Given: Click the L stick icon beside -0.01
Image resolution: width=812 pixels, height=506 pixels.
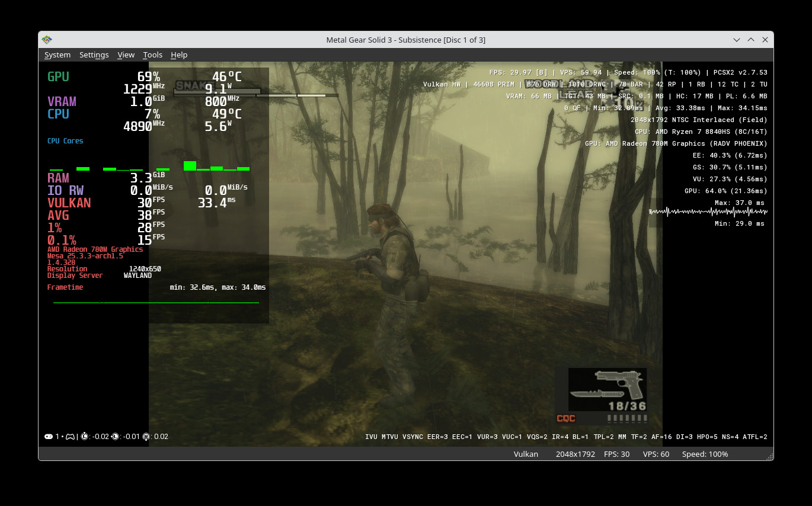Looking at the screenshot, I should click(115, 437).
